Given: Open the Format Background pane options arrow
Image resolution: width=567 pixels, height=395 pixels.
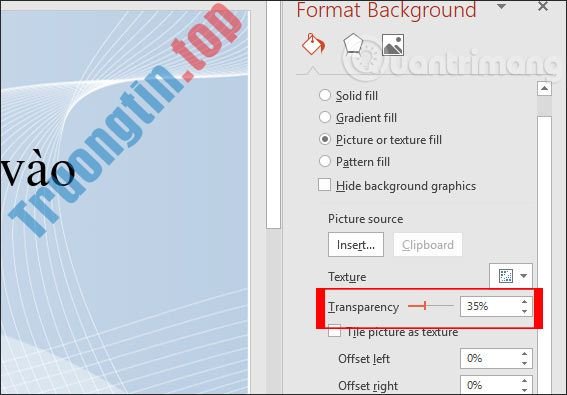Looking at the screenshot, I should 501,6.
